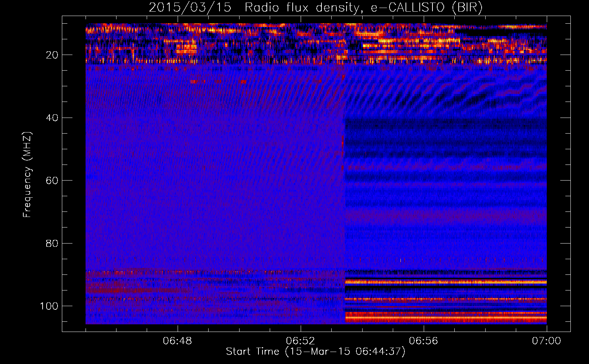
Task: Click the 100 frequency tick label
Action: point(49,306)
